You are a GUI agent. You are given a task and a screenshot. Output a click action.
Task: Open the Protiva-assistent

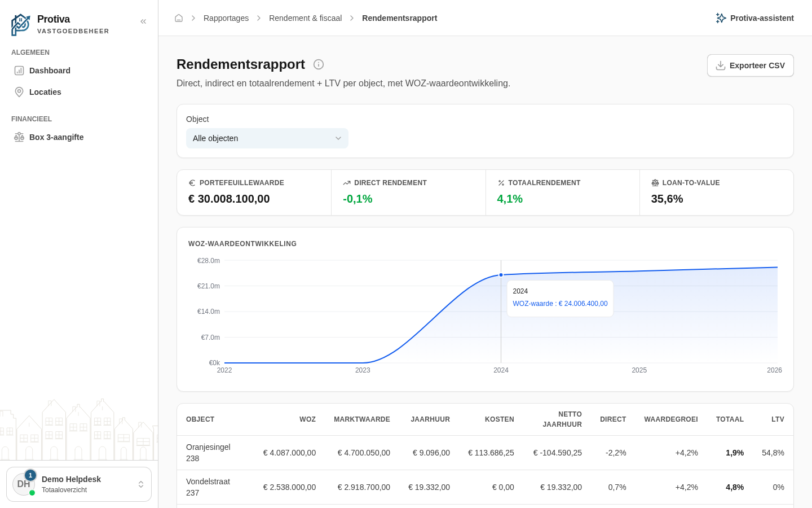(x=755, y=18)
